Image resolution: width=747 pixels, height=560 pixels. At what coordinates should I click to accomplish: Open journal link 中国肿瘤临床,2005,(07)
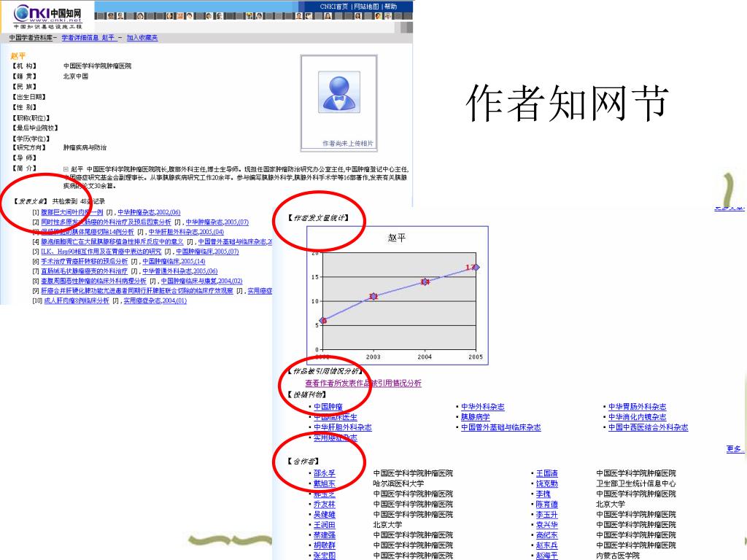pos(207,252)
